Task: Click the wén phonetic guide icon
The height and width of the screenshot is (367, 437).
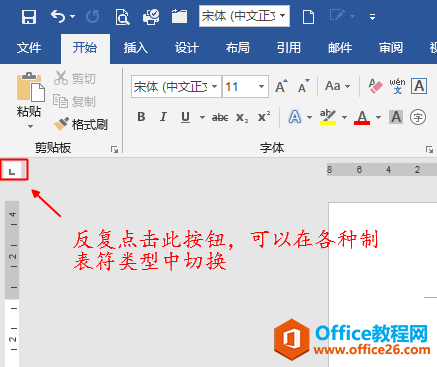Action: click(x=397, y=86)
